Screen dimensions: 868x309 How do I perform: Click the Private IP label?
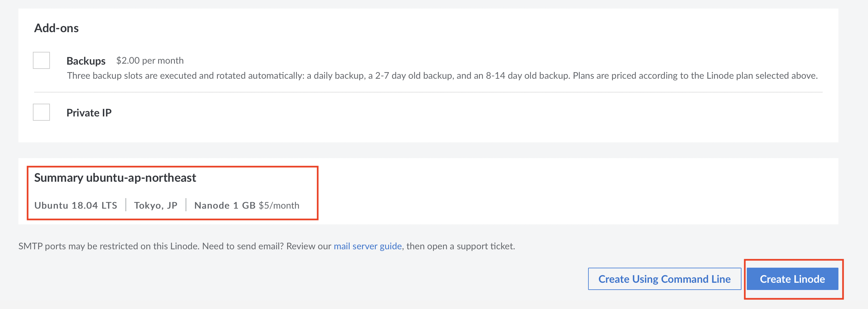89,113
